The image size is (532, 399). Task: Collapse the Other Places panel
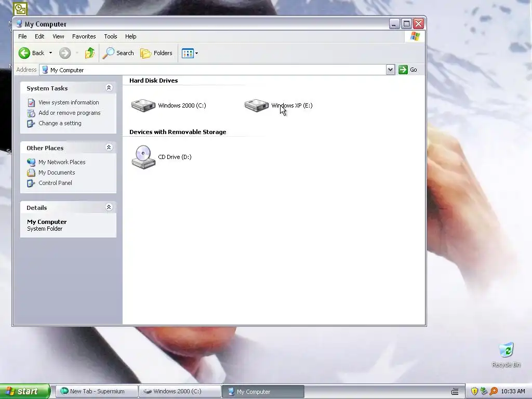109,147
